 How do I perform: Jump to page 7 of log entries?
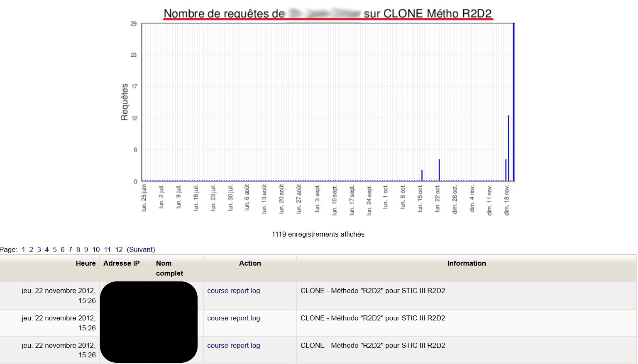tap(70, 249)
